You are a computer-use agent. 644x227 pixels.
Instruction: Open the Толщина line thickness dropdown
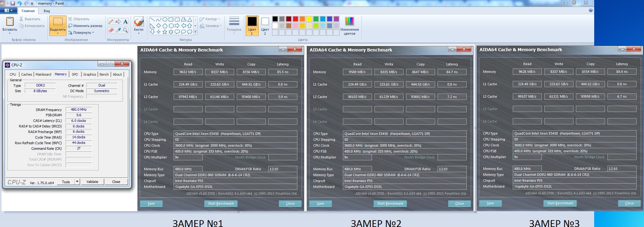(x=234, y=25)
